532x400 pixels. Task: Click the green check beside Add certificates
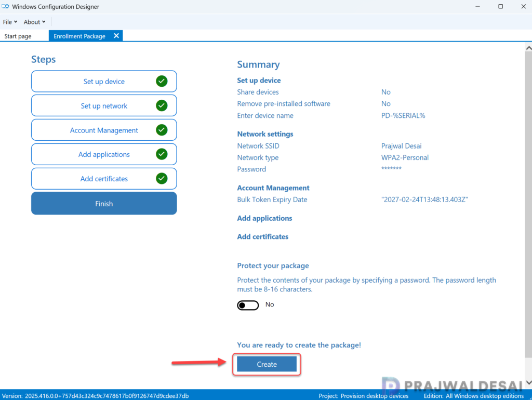click(x=162, y=179)
